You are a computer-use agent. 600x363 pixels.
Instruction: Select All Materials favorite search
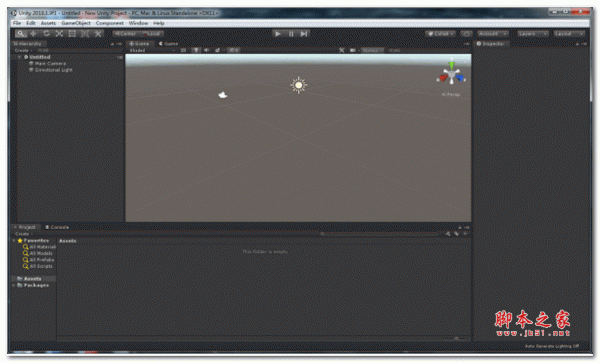point(39,247)
